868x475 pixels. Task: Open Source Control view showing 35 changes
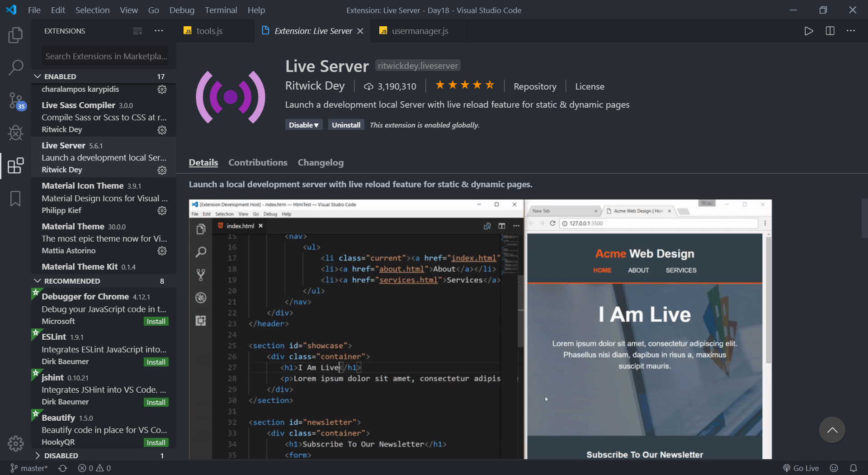tap(15, 100)
